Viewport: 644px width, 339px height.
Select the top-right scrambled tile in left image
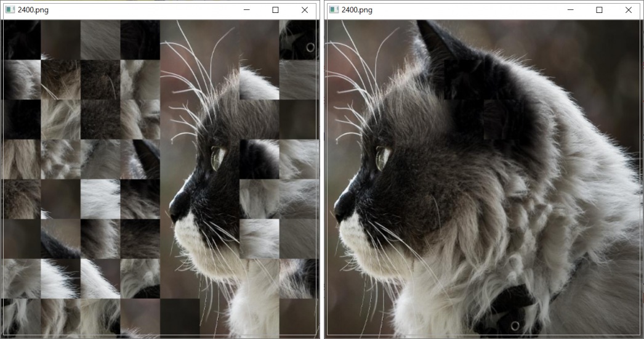[299, 39]
